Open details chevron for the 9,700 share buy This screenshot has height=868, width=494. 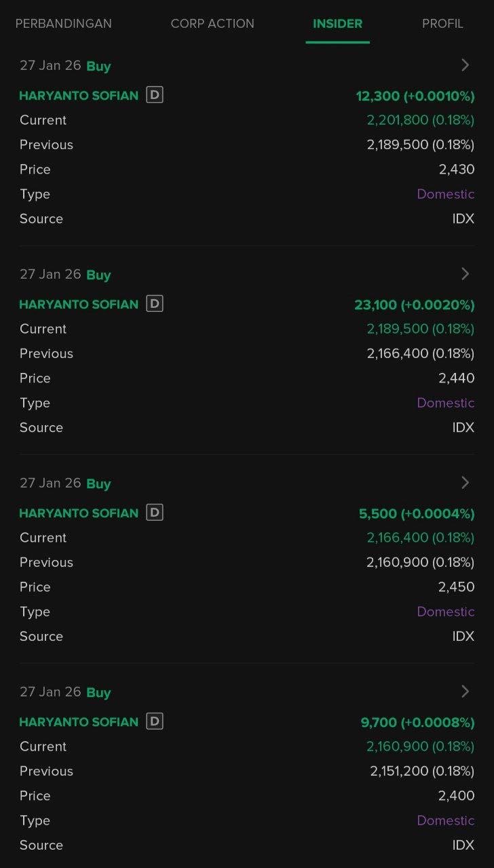click(x=465, y=692)
